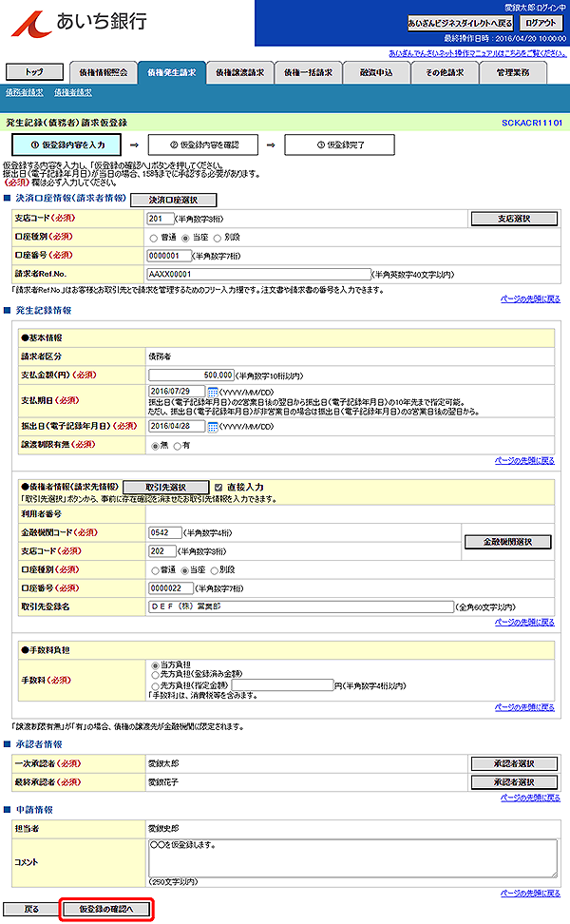Open the でんさいネット操作マニュアル link
This screenshot has width=570, height=924.
point(478,53)
